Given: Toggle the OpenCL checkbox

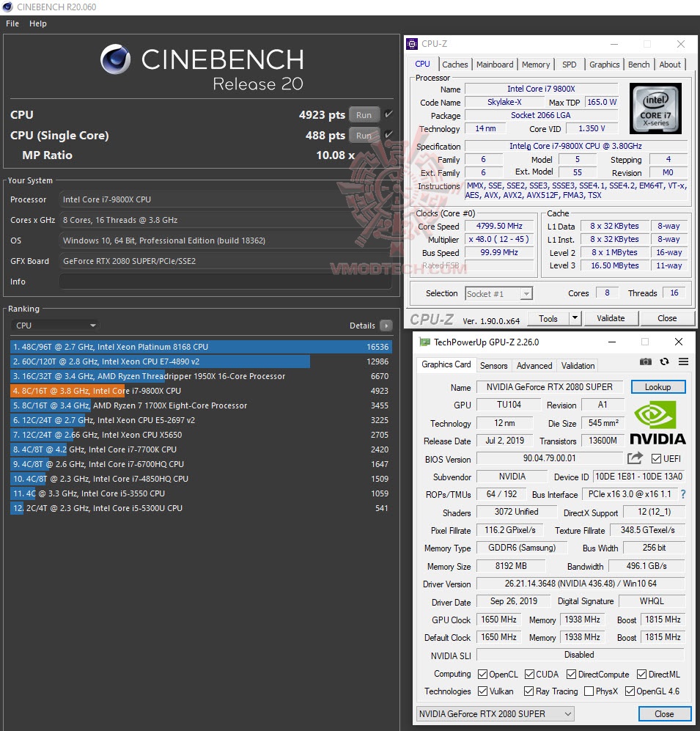Looking at the screenshot, I should (x=483, y=674).
